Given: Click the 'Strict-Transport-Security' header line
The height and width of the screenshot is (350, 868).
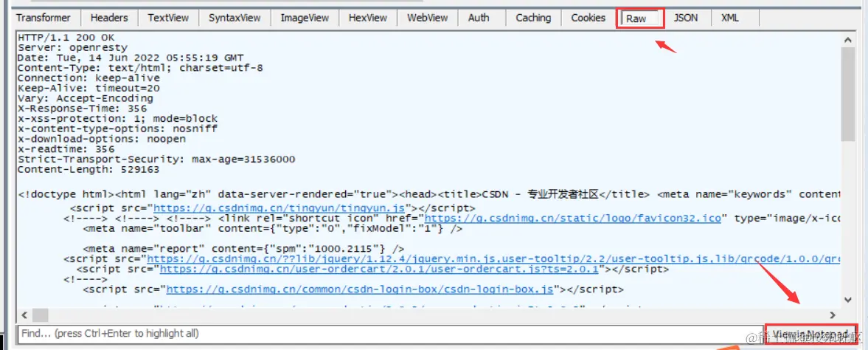Looking at the screenshot, I should coord(156,159).
